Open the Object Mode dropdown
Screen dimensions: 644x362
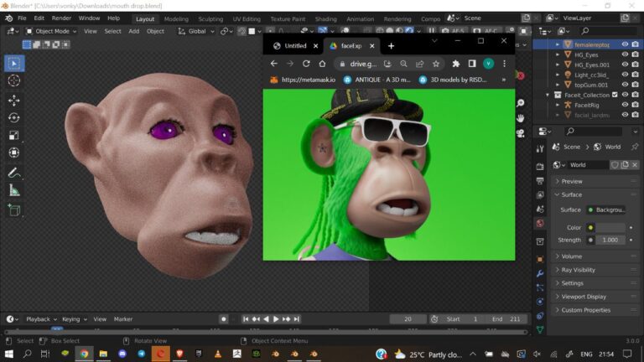(51, 31)
